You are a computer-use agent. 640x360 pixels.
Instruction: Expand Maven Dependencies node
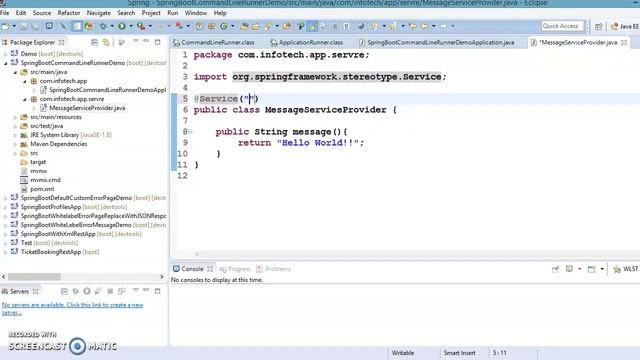15,144
